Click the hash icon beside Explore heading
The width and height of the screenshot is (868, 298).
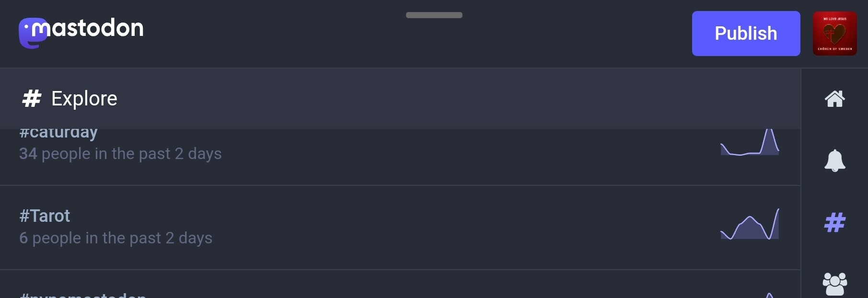(x=32, y=99)
